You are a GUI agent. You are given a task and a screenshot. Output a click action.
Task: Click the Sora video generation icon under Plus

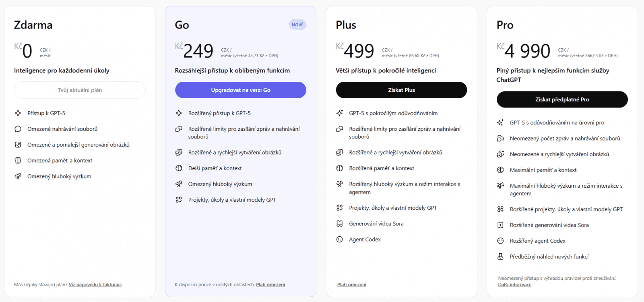tap(339, 223)
